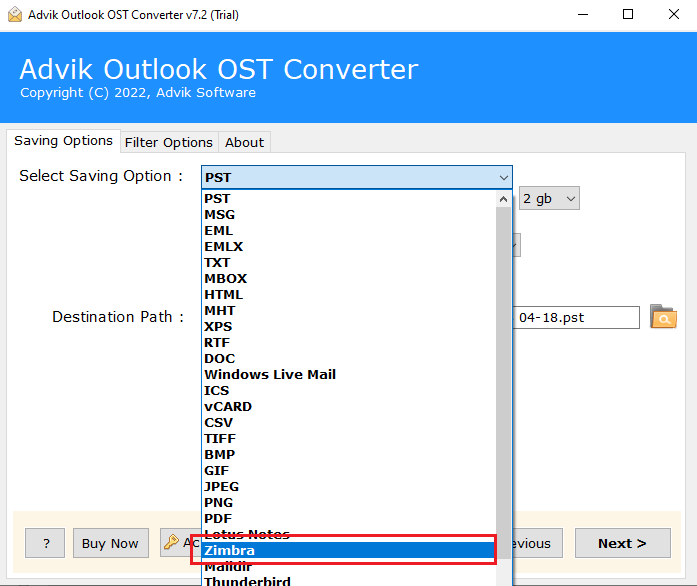Select GIF image format
The height and width of the screenshot is (586, 697).
tap(348, 470)
